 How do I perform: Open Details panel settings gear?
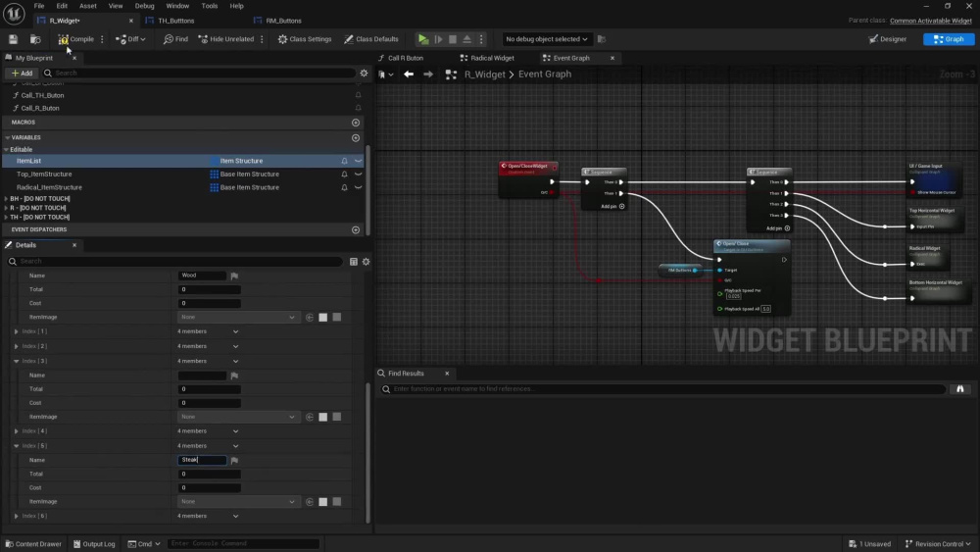pos(367,262)
